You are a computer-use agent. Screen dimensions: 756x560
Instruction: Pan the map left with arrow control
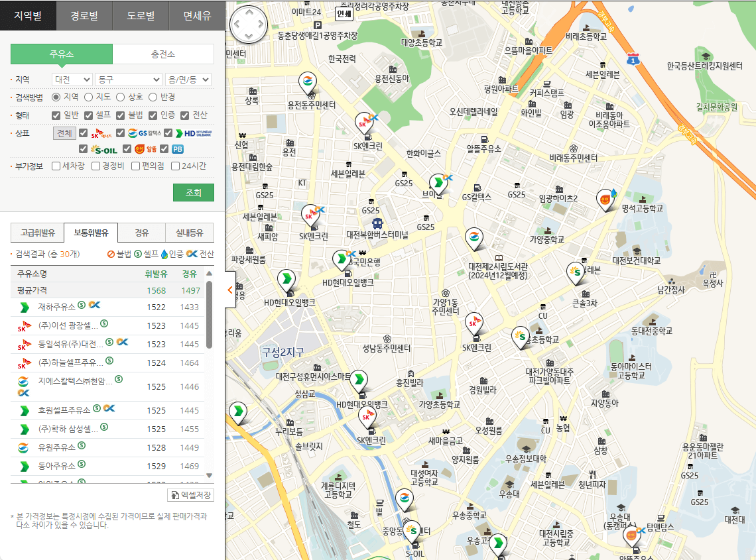pos(237,24)
